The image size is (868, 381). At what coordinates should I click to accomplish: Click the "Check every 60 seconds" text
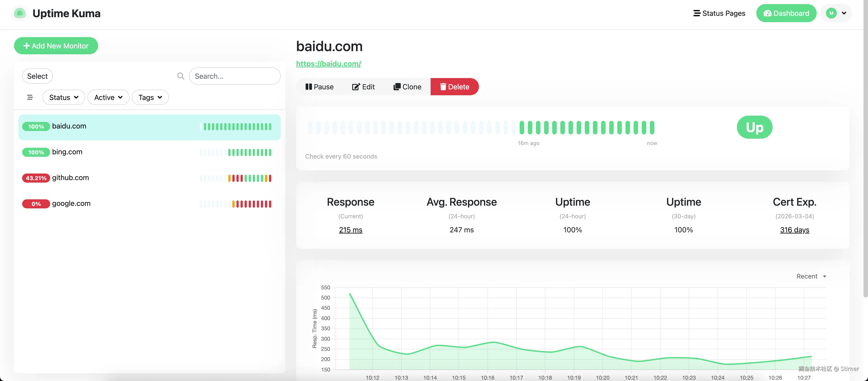pos(341,156)
